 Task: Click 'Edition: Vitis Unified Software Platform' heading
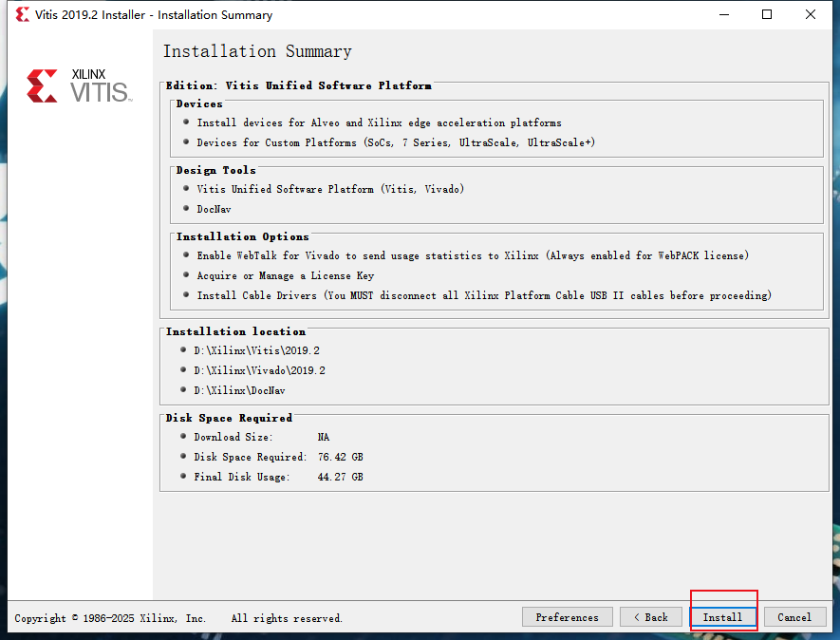[298, 85]
